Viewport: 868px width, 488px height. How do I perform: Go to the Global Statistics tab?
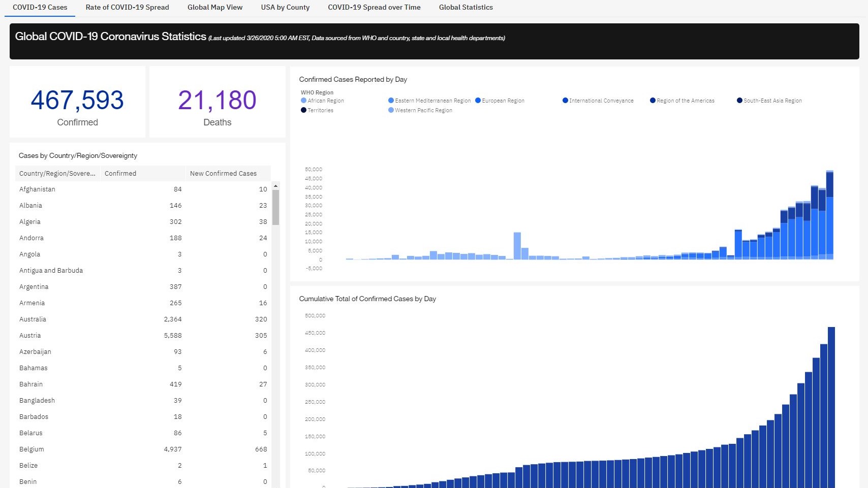tap(466, 8)
